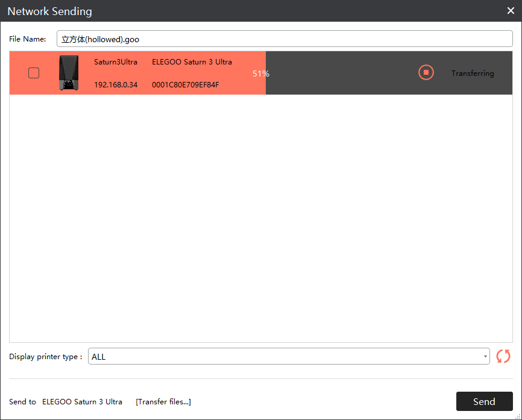The width and height of the screenshot is (522, 420).
Task: Click the 51% transfer progress bar
Action: coord(260,74)
